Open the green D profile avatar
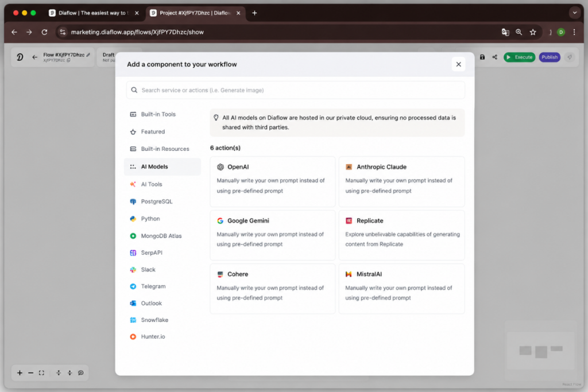588x392 pixels. pos(561,32)
